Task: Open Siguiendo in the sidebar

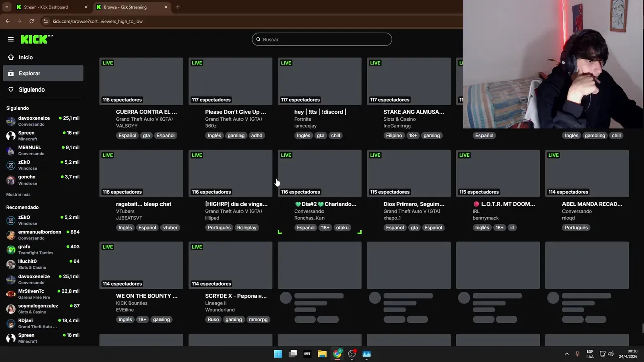Action: click(43, 89)
